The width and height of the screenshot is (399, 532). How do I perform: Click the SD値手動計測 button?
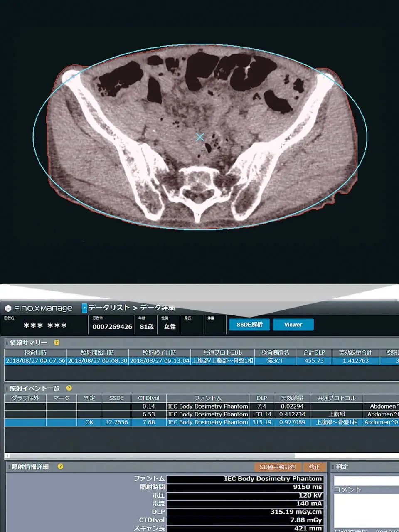point(277,467)
